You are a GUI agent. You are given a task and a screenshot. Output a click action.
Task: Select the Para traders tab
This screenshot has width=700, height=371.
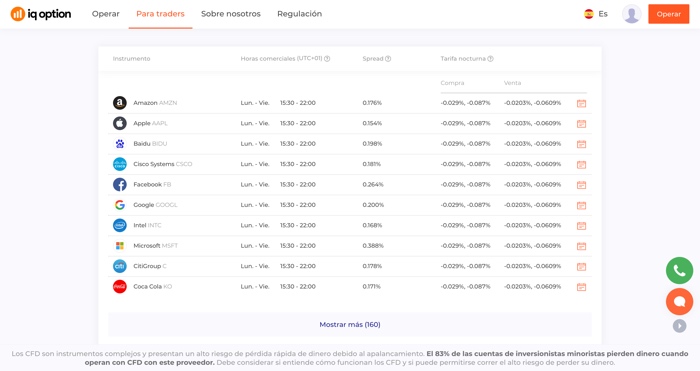tap(160, 14)
